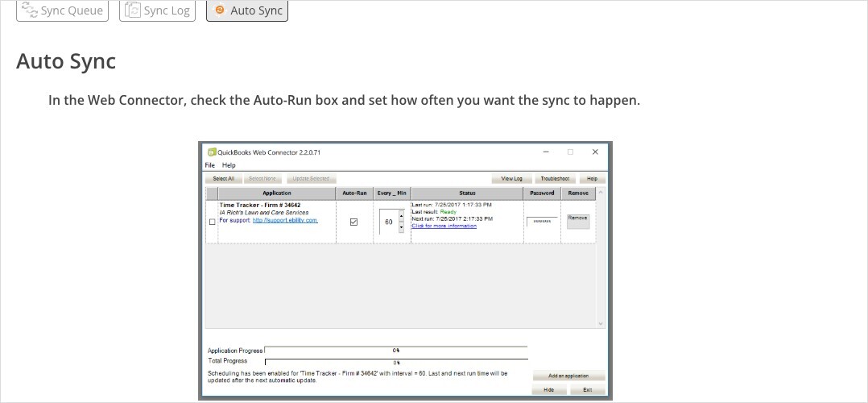868x403 pixels.
Task: Click the Every _ Min column header
Action: click(392, 193)
